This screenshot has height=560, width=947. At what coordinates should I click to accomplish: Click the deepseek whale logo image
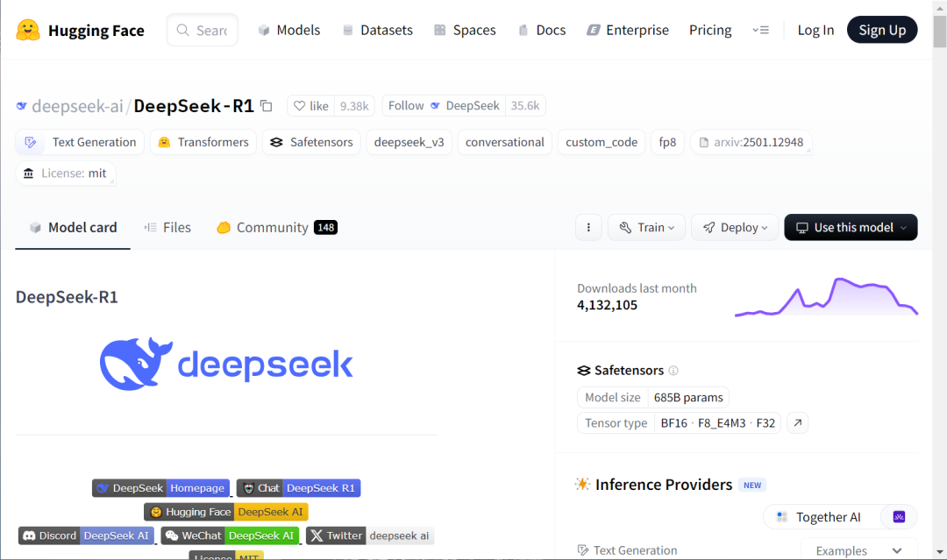click(x=226, y=364)
